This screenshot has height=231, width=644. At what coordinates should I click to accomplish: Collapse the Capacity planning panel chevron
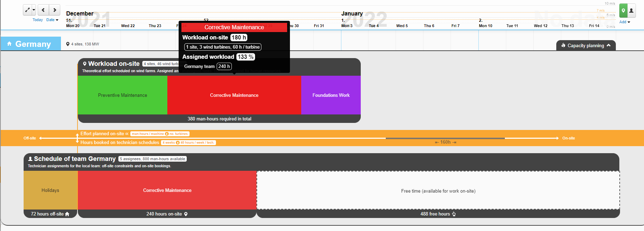[x=608, y=45]
